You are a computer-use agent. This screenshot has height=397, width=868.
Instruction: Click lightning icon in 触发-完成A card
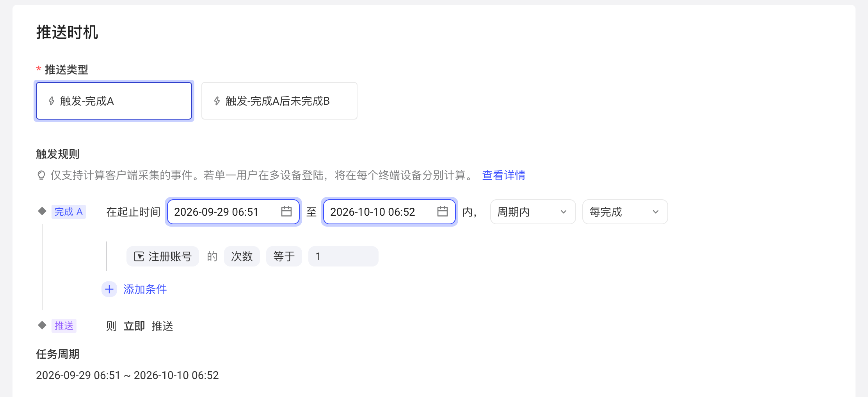coord(52,101)
